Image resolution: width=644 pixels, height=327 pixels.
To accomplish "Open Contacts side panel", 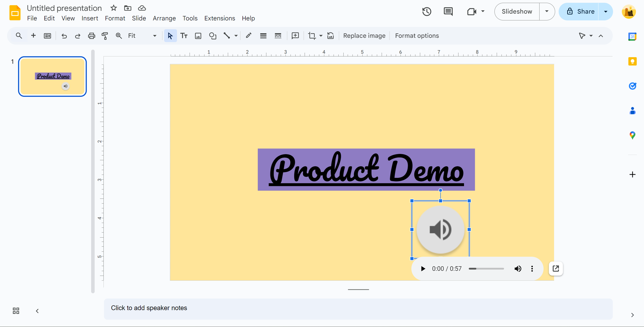I will click(632, 111).
